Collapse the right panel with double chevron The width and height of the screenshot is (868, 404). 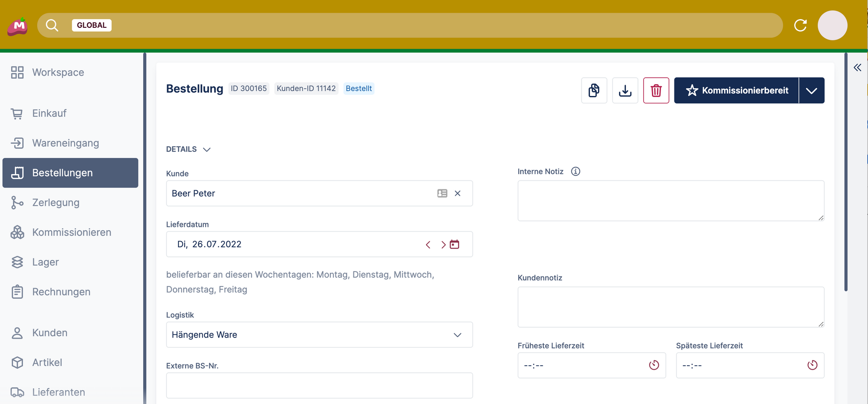857,68
